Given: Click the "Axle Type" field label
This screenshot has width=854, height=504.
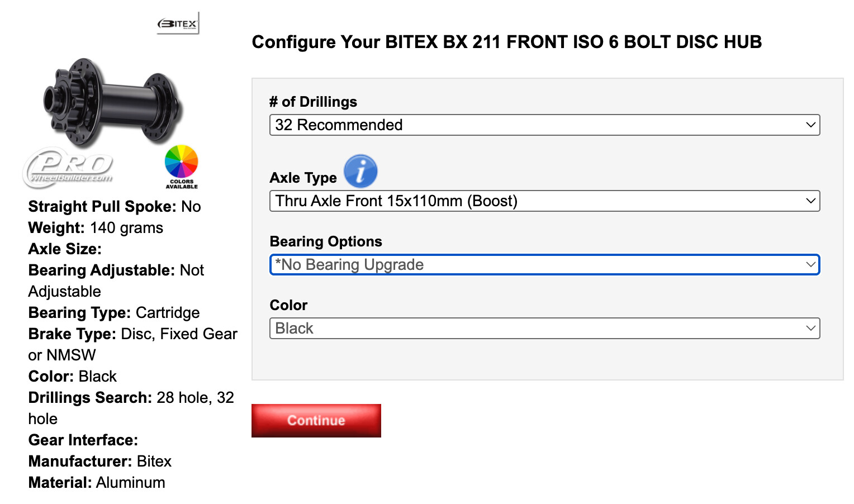Looking at the screenshot, I should 303,178.
